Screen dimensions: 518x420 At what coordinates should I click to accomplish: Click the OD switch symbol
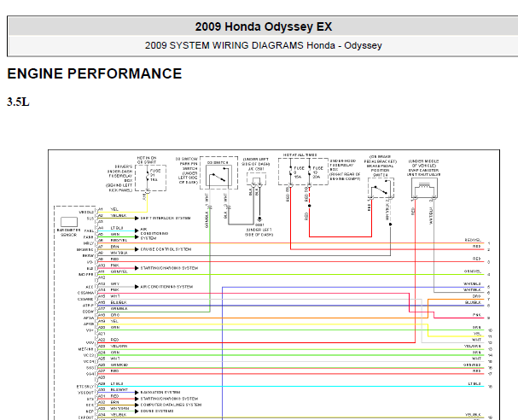[218, 176]
